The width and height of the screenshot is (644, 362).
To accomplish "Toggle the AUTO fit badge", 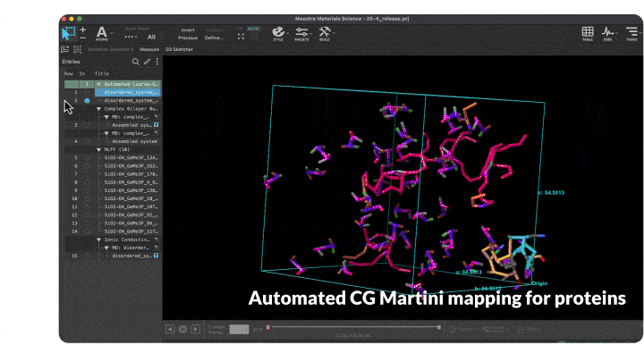I will point(253,29).
